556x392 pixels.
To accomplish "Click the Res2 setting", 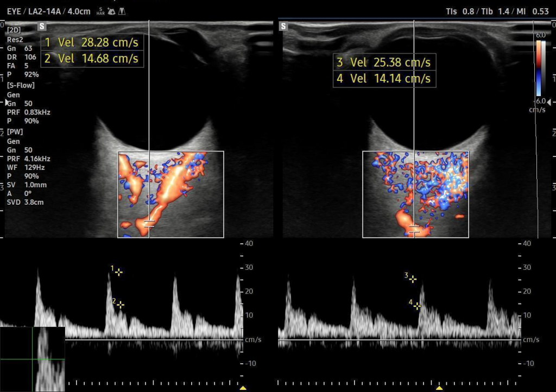I will point(15,40).
